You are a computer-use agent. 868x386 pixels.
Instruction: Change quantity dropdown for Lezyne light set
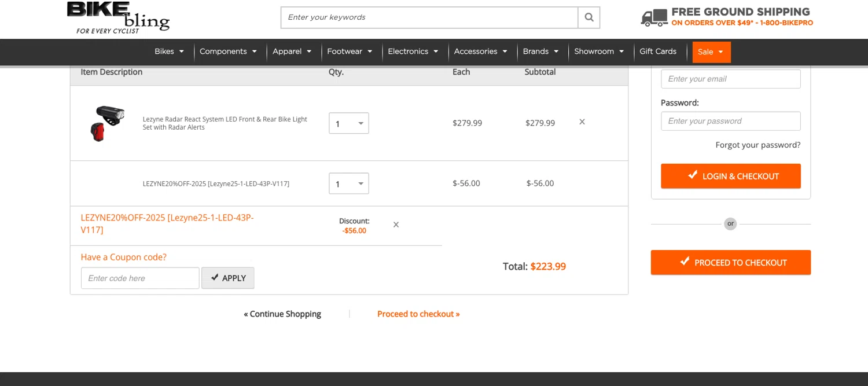pos(349,123)
